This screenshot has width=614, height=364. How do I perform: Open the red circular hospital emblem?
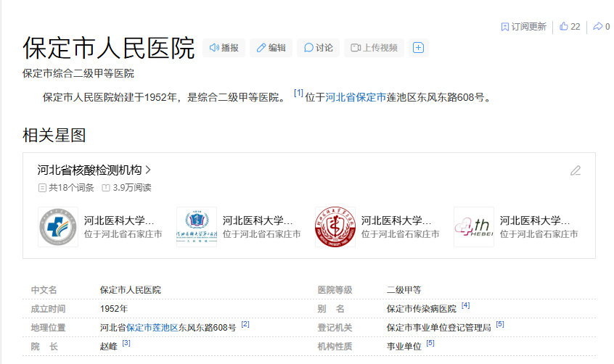tap(335, 227)
